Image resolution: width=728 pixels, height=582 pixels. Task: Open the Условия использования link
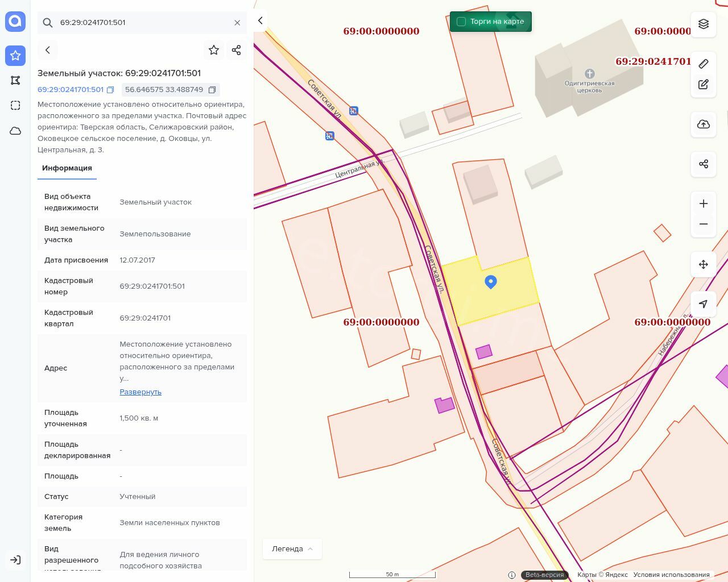671,575
